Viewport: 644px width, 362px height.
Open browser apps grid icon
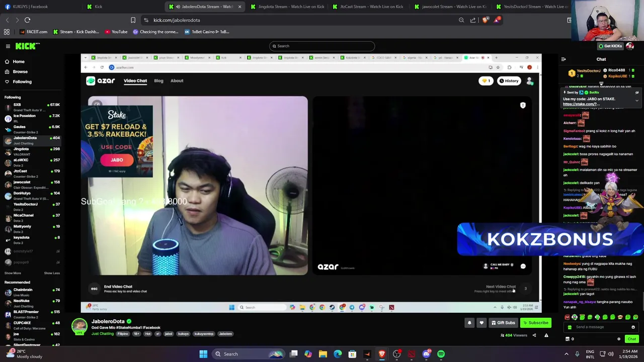pos(7,32)
